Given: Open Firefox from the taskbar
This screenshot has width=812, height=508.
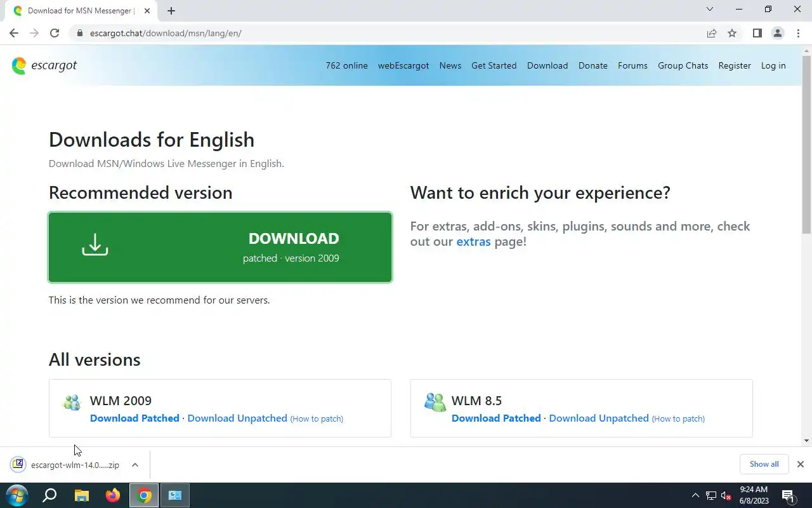Looking at the screenshot, I should tap(113, 495).
